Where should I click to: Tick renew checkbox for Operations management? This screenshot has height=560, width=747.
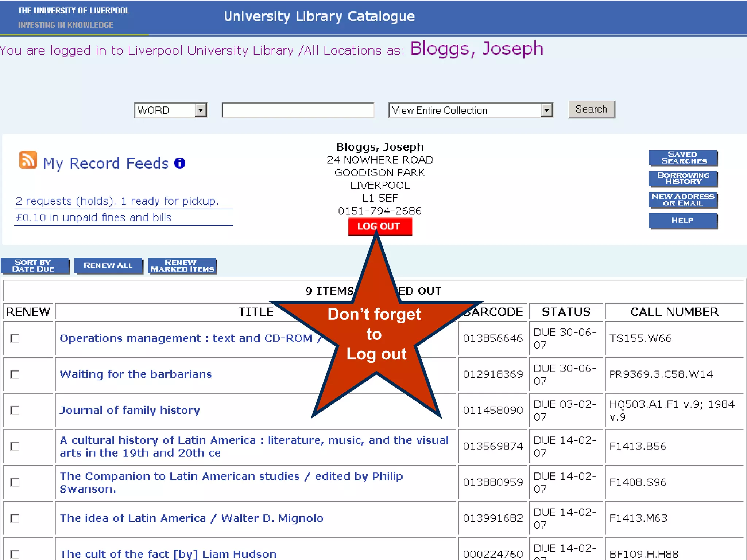pyautogui.click(x=15, y=338)
